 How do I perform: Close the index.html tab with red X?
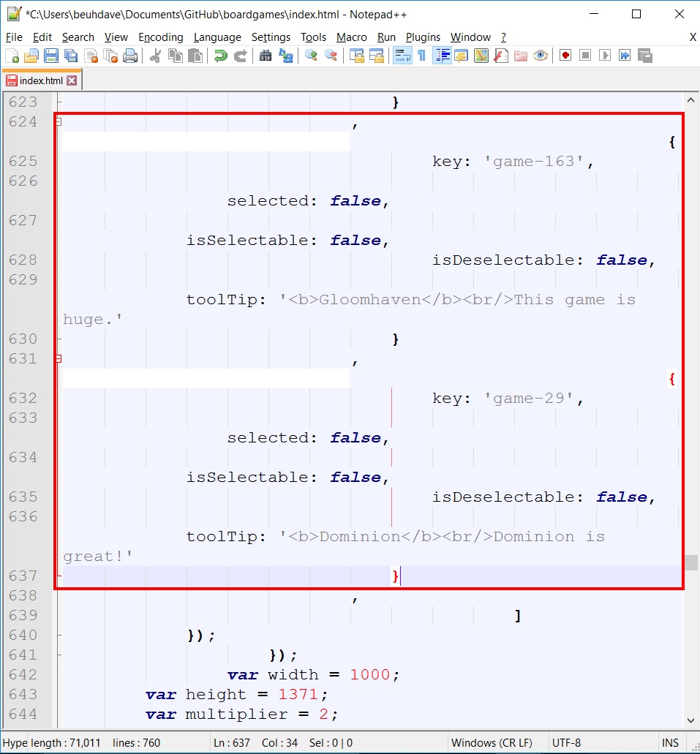coord(72,80)
